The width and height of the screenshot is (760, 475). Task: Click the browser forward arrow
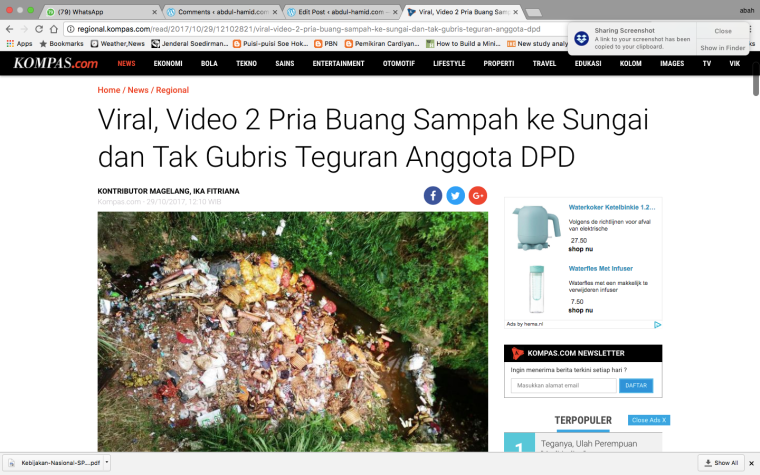[x=24, y=29]
